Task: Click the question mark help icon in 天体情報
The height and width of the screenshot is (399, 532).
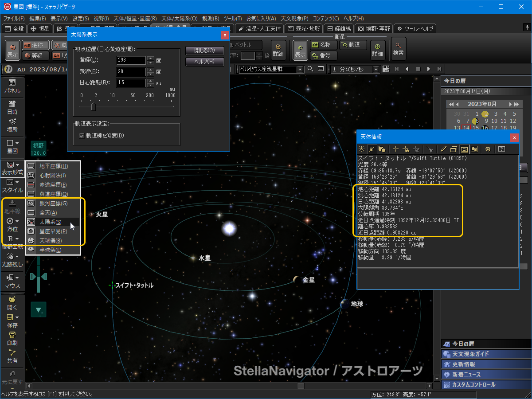Action: click(x=502, y=149)
